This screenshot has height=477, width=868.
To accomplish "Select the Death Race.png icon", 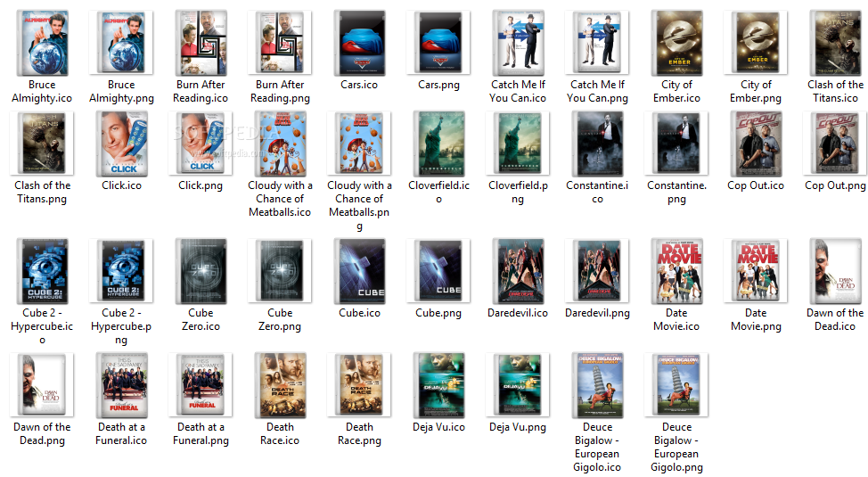I will pyautogui.click(x=359, y=385).
